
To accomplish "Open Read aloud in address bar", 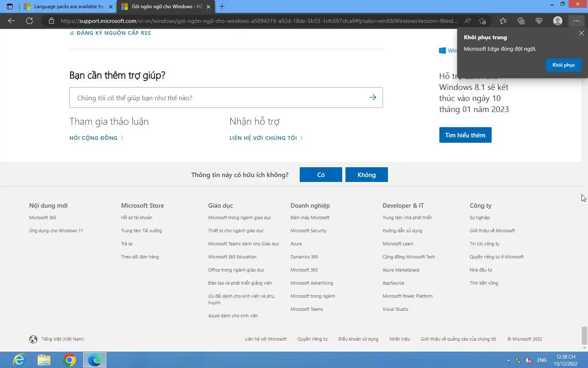I will pos(468,21).
